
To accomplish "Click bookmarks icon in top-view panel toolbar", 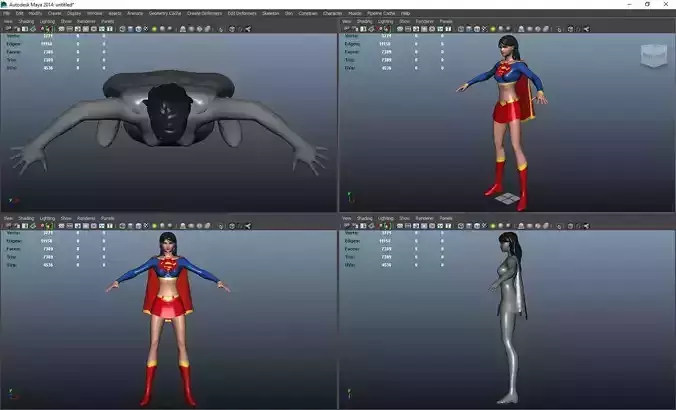I will tap(25, 29).
